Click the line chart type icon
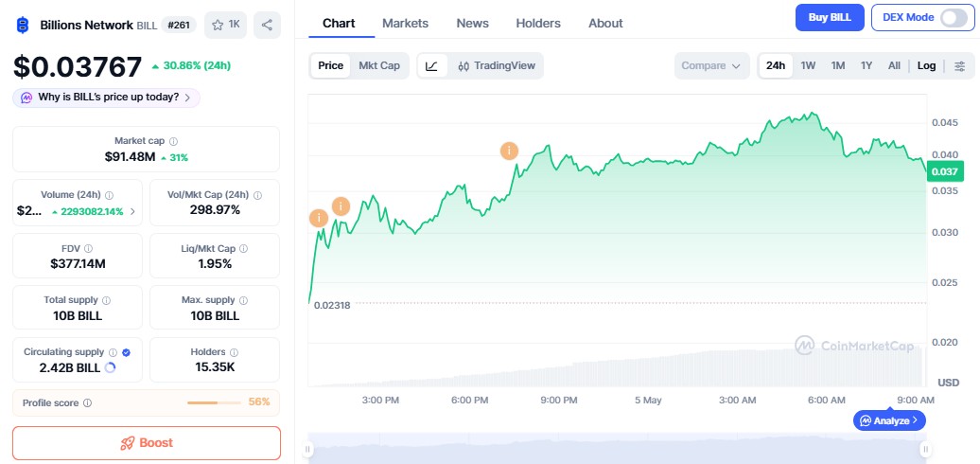980x464 pixels. pos(432,65)
